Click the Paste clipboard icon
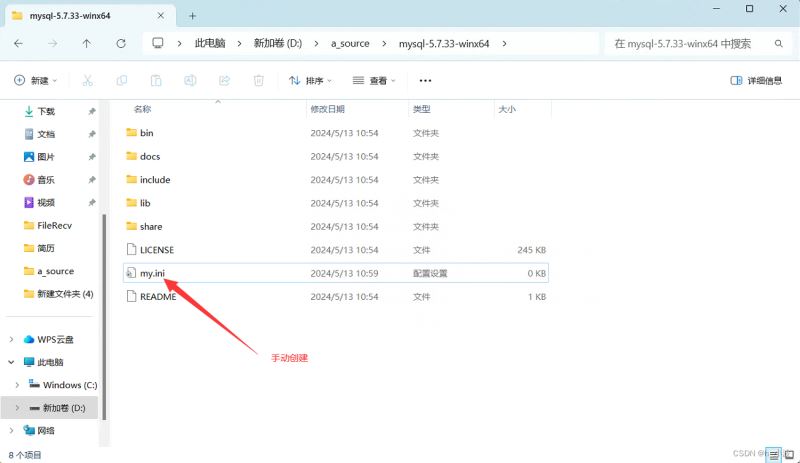 (x=156, y=80)
